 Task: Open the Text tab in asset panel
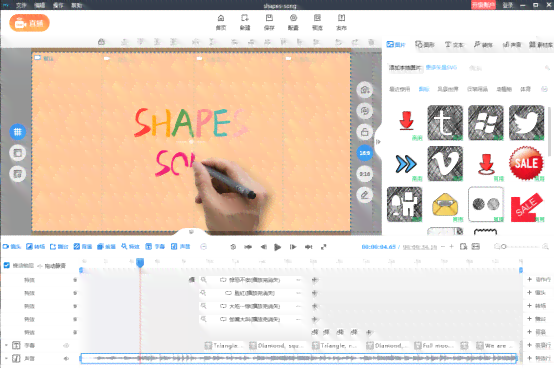(x=454, y=45)
